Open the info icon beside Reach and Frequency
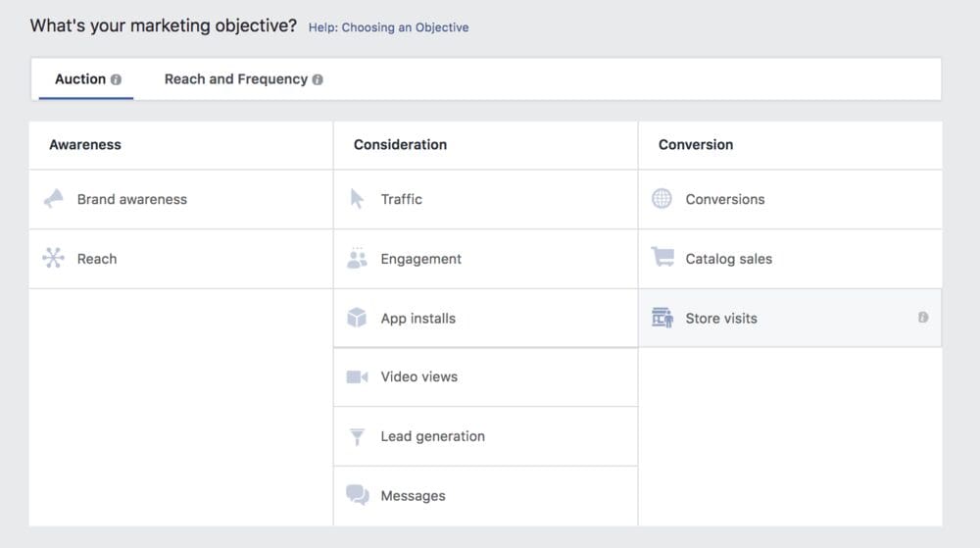The height and width of the screenshot is (548, 980). click(x=318, y=79)
